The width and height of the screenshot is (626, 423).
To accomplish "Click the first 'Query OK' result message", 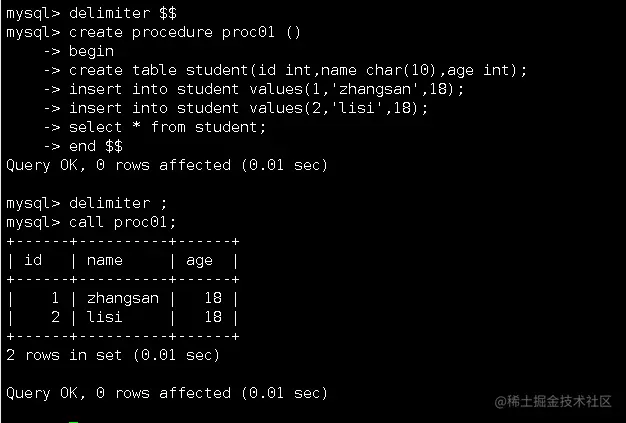I will click(166, 165).
